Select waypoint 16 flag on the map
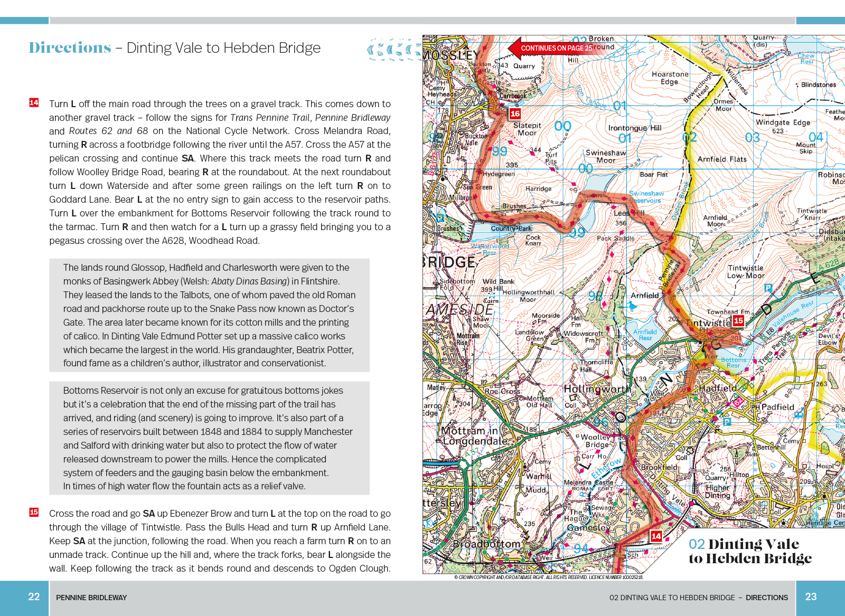The image size is (845, 616). click(515, 113)
